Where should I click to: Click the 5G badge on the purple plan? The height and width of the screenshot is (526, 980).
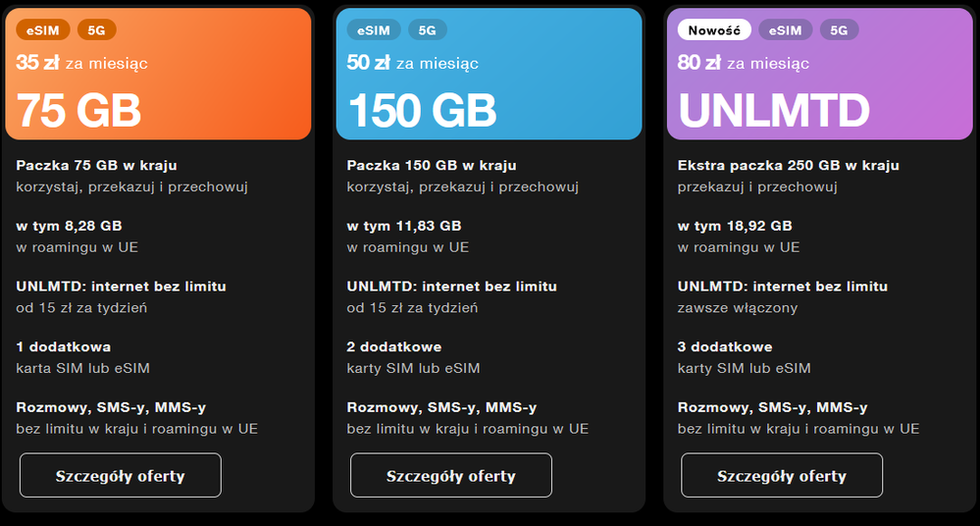point(839,30)
